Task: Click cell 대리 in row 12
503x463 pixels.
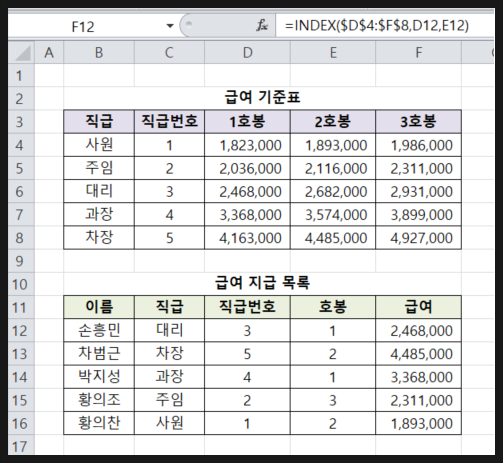Action: [x=169, y=331]
